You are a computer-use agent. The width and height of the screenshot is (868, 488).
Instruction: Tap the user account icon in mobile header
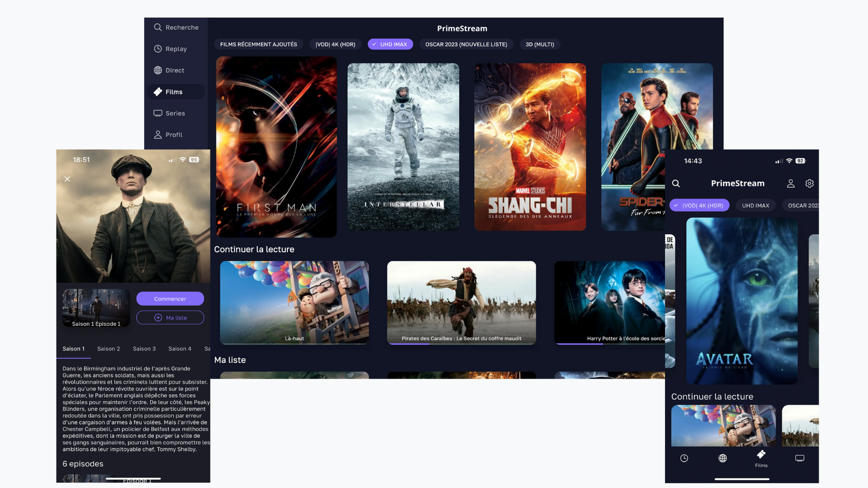(x=790, y=184)
